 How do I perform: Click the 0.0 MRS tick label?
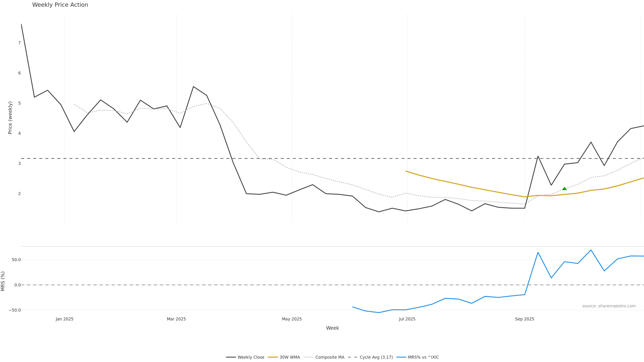(x=17, y=285)
